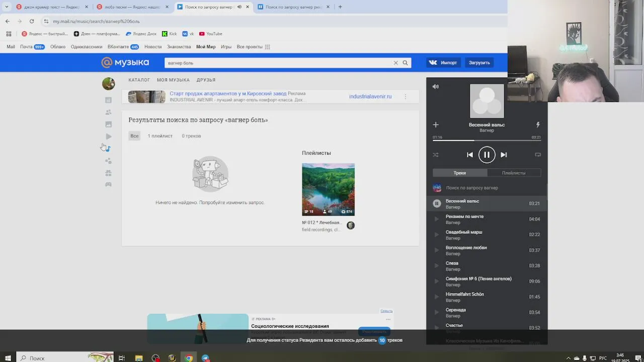Open the Kick bookmark

[169, 34]
